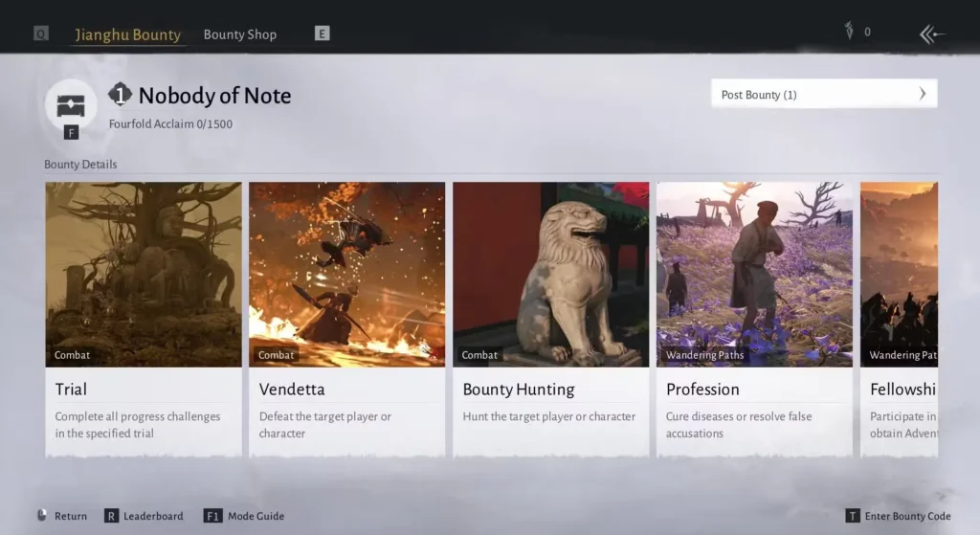Click the Bounty Hunting card title
980x535 pixels.
[518, 390]
